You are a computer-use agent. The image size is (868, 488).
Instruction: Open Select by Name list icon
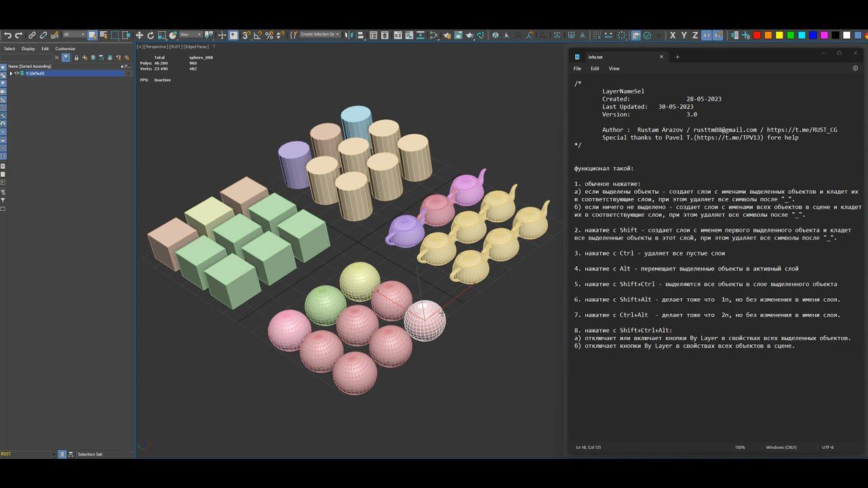pos(103,35)
